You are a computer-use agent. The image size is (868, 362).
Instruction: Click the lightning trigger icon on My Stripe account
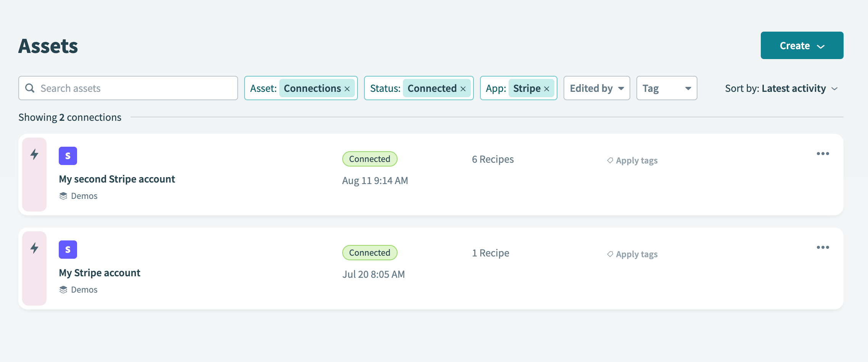coord(34,248)
